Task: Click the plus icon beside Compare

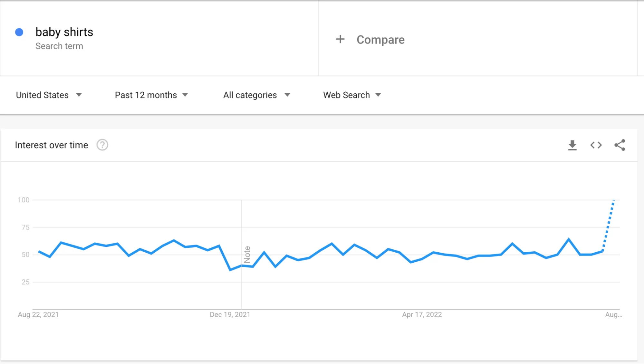Action: coord(340,39)
